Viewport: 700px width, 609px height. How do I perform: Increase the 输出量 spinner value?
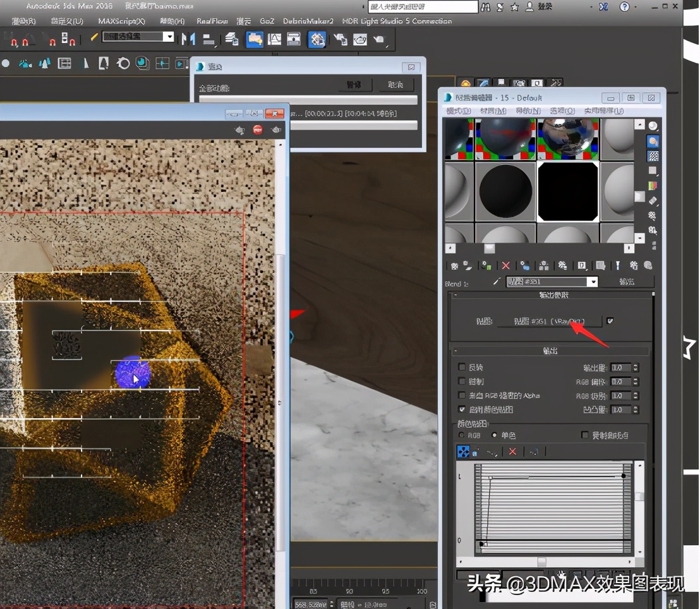click(636, 365)
